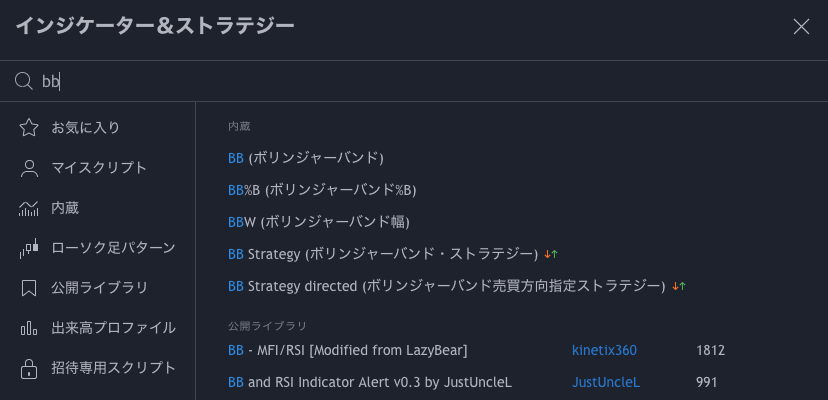Select the 公開ライブラリ sidebar category

click(99, 288)
